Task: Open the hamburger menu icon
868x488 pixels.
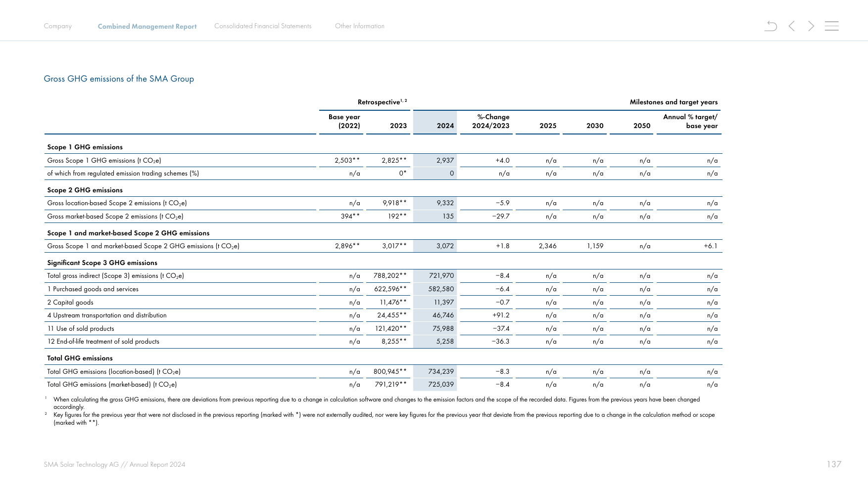Action: tap(831, 26)
